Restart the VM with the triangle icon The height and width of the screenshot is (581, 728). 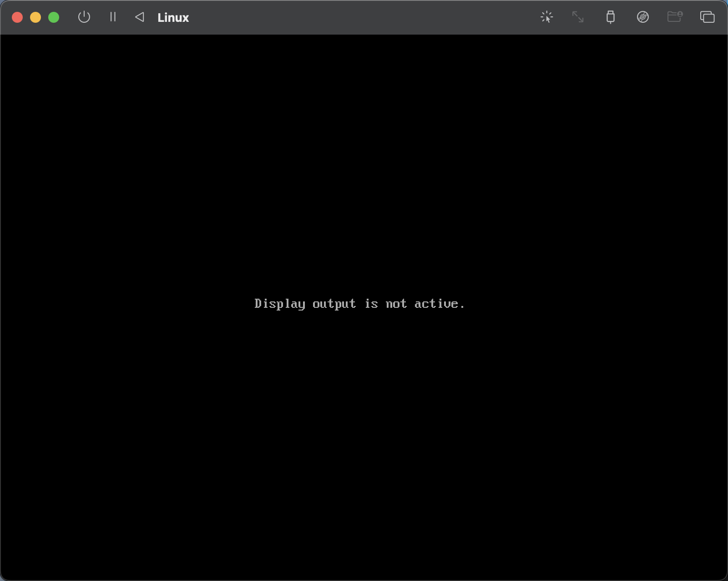tap(140, 17)
